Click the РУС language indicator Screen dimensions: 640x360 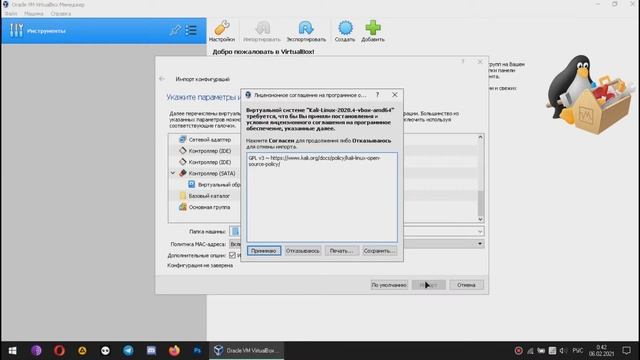[578, 351]
